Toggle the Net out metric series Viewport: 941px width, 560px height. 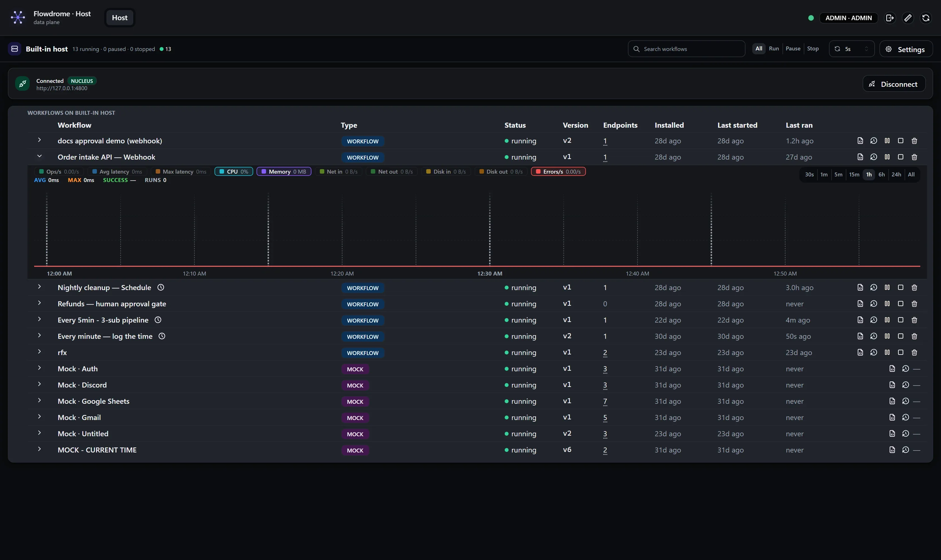pyautogui.click(x=392, y=172)
